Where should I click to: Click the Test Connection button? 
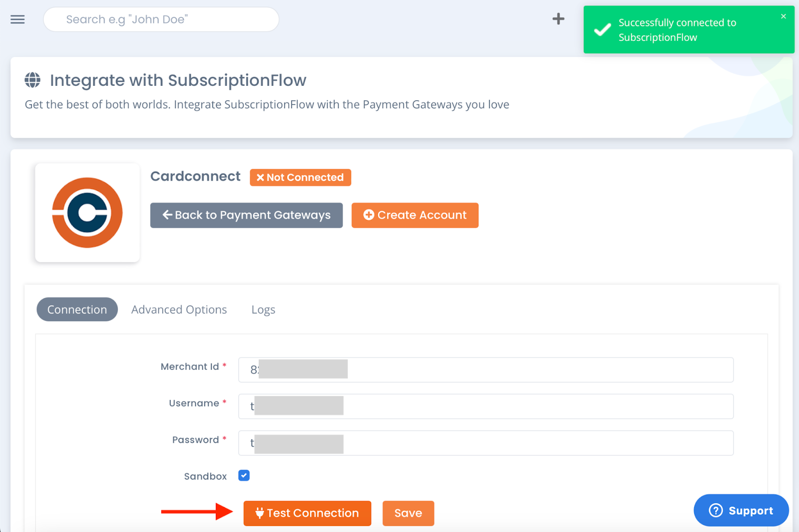pyautogui.click(x=307, y=513)
